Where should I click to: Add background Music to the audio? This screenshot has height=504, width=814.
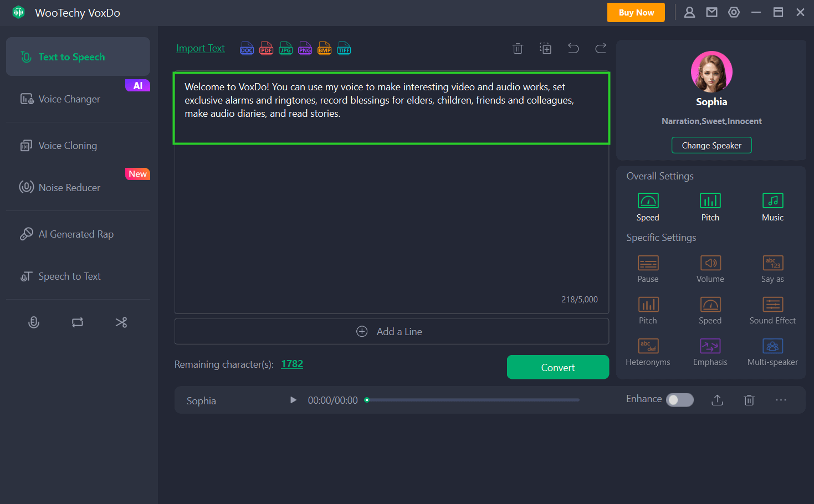[772, 206]
